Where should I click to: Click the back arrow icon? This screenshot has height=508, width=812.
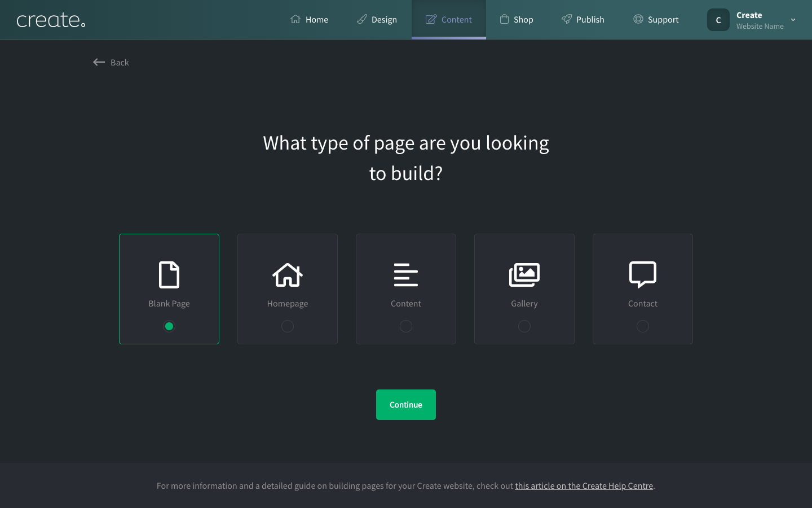99,62
